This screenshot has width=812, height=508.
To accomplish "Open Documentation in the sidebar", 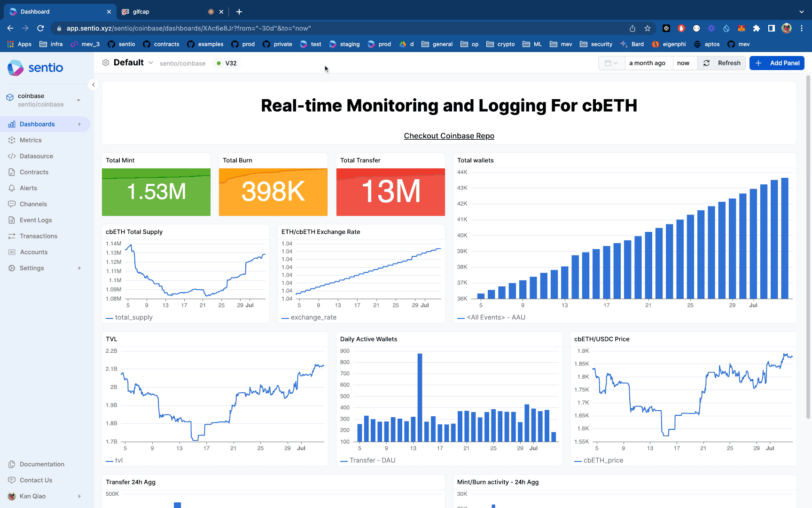I will (42, 464).
